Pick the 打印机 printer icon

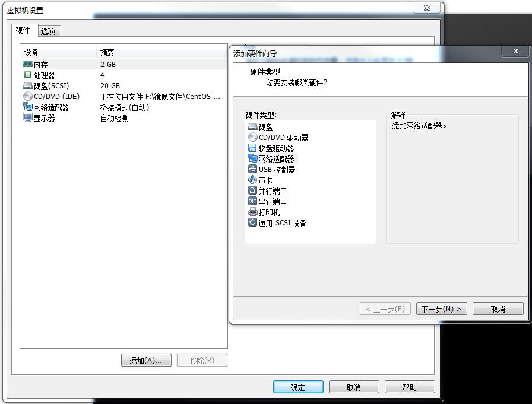click(253, 212)
